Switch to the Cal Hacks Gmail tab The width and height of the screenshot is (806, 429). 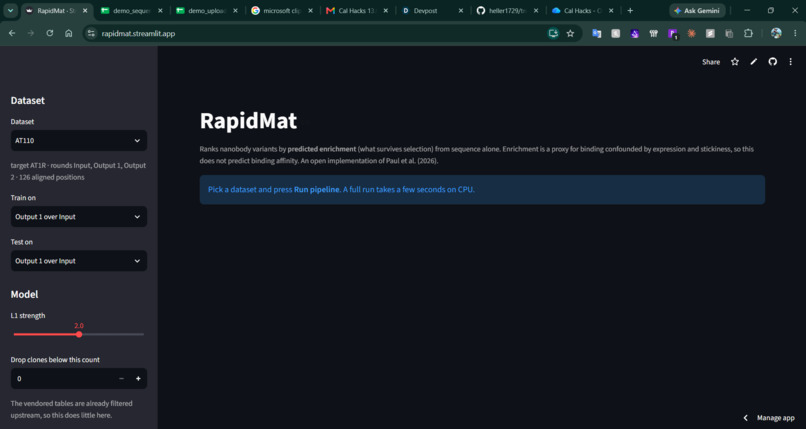tap(357, 10)
